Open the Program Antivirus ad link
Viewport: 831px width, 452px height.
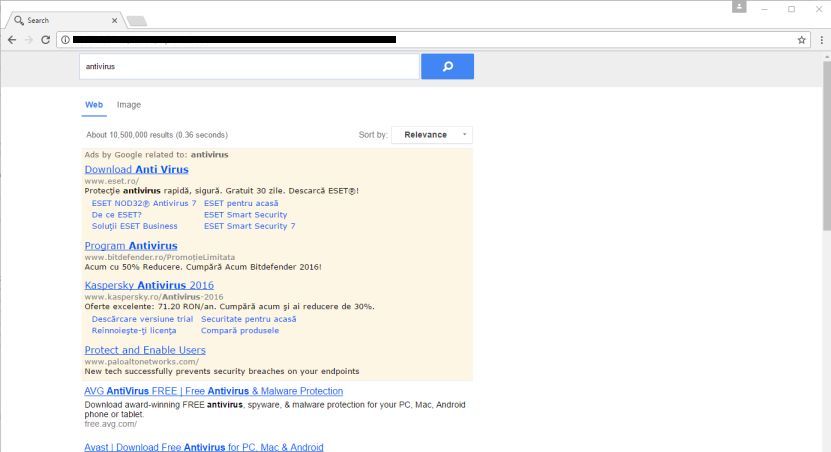(131, 246)
